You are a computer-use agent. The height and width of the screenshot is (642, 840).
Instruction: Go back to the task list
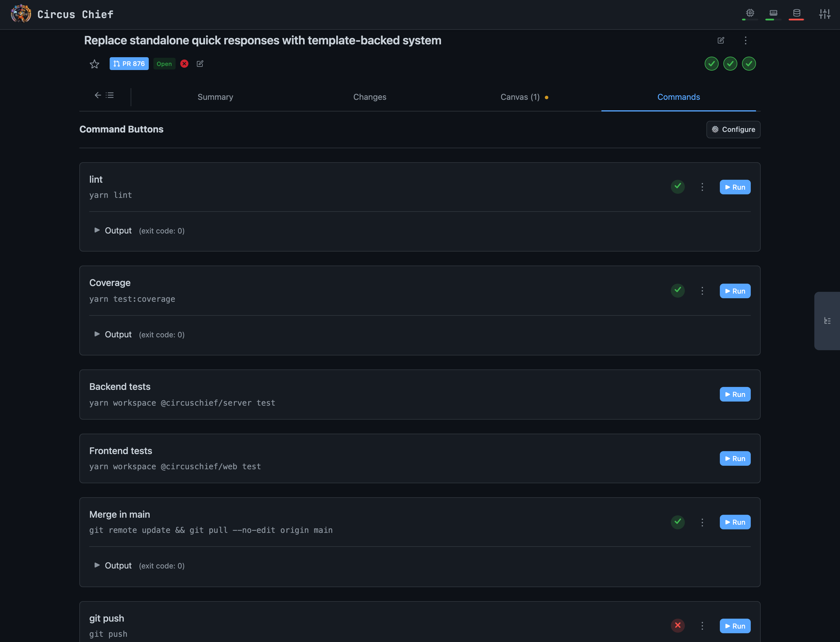(x=104, y=95)
